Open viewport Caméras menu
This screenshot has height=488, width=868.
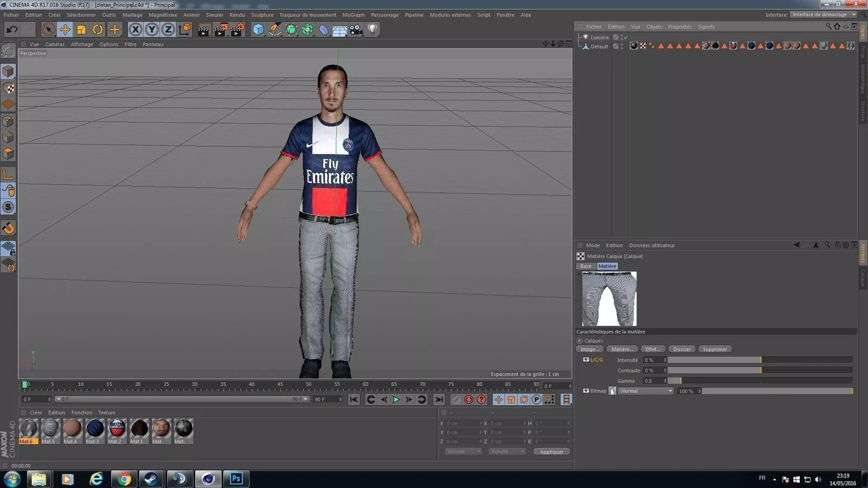pyautogui.click(x=55, y=44)
